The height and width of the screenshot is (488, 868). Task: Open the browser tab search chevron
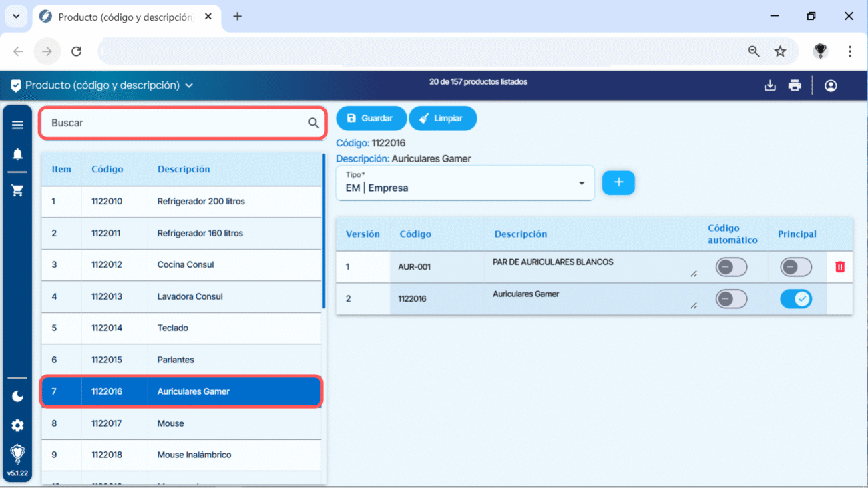click(16, 16)
